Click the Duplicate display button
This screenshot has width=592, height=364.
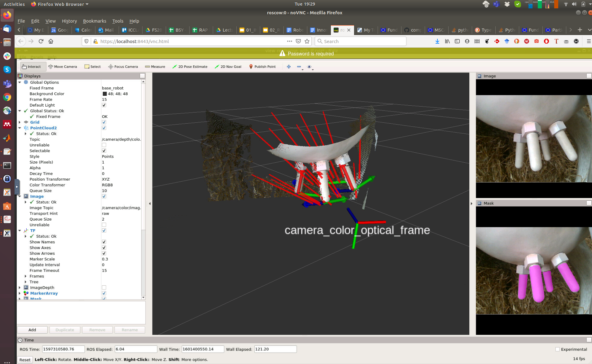[65, 330]
